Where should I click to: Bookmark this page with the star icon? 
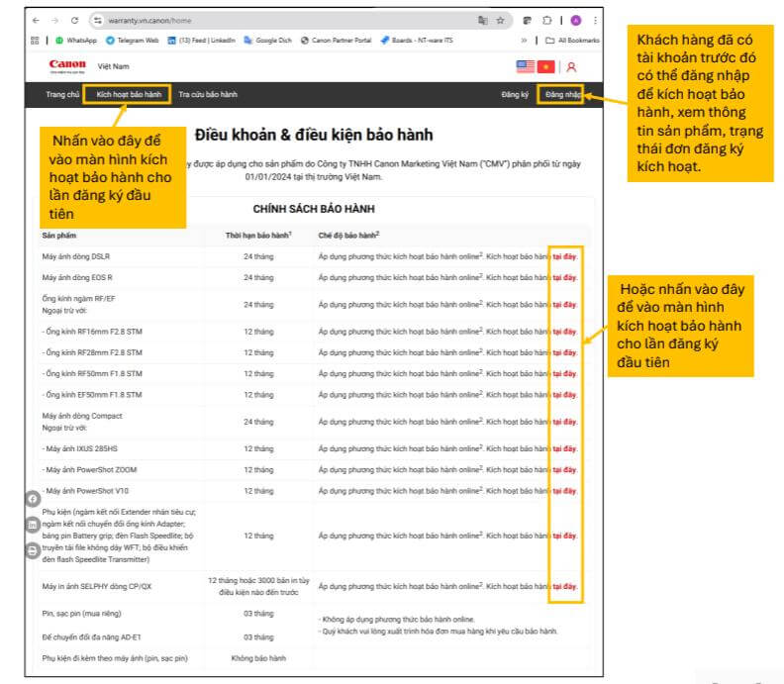tap(500, 21)
